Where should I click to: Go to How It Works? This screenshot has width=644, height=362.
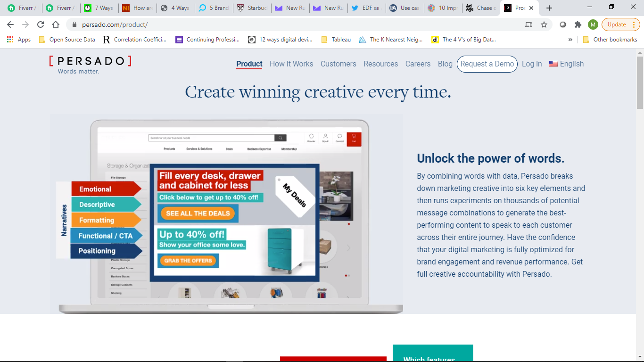[x=291, y=64]
